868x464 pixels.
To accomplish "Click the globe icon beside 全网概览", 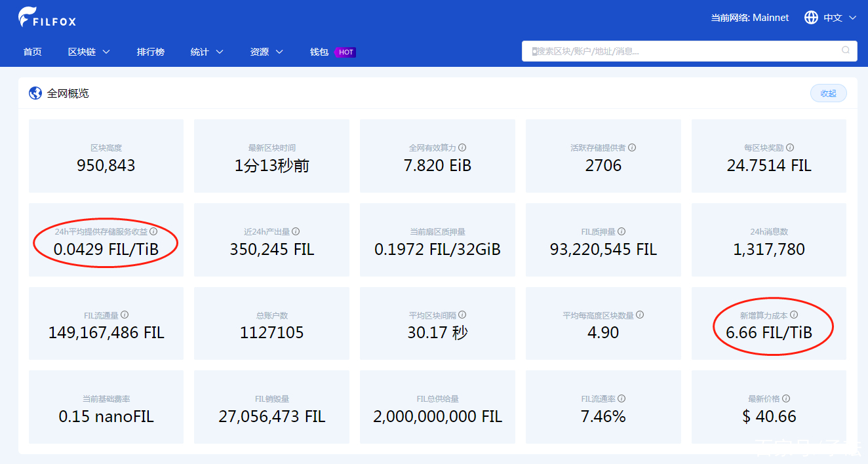I will pyautogui.click(x=35, y=92).
